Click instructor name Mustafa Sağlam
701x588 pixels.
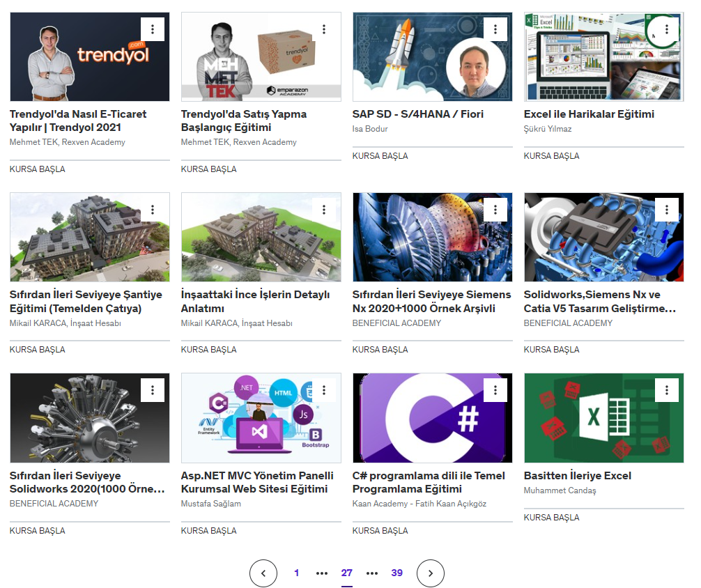pos(211,504)
